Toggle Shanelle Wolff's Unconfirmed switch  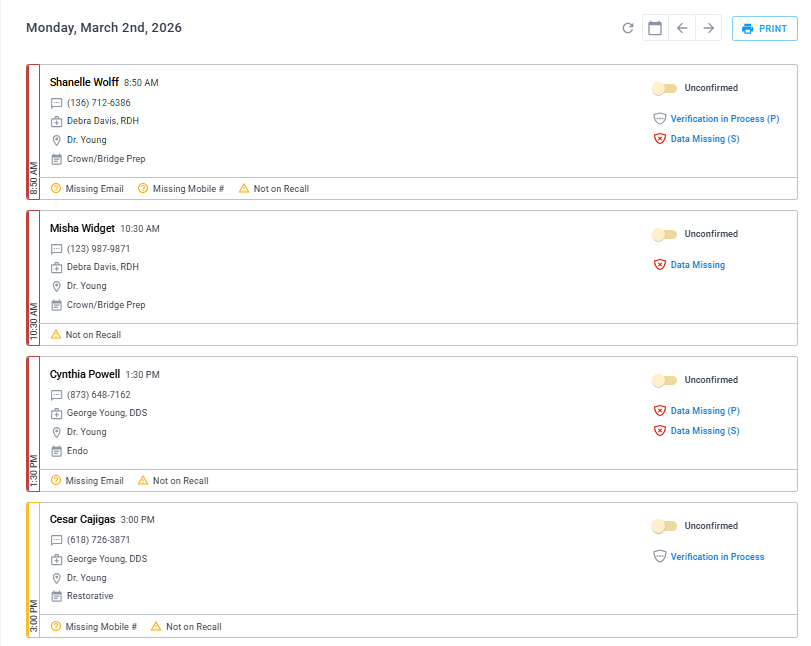665,88
